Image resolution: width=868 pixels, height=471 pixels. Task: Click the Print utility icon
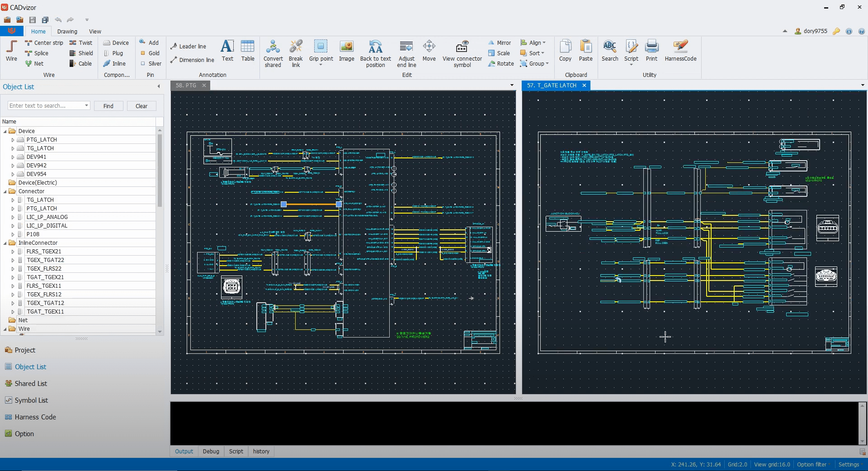point(651,51)
